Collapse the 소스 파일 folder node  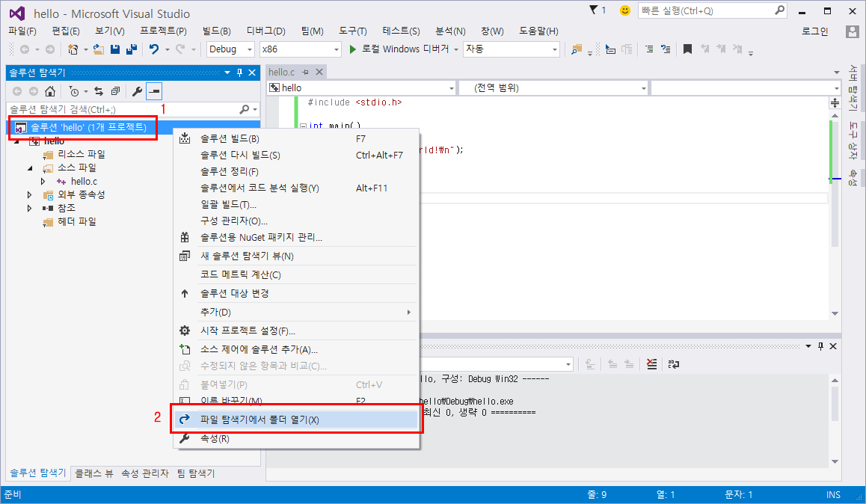(x=30, y=168)
